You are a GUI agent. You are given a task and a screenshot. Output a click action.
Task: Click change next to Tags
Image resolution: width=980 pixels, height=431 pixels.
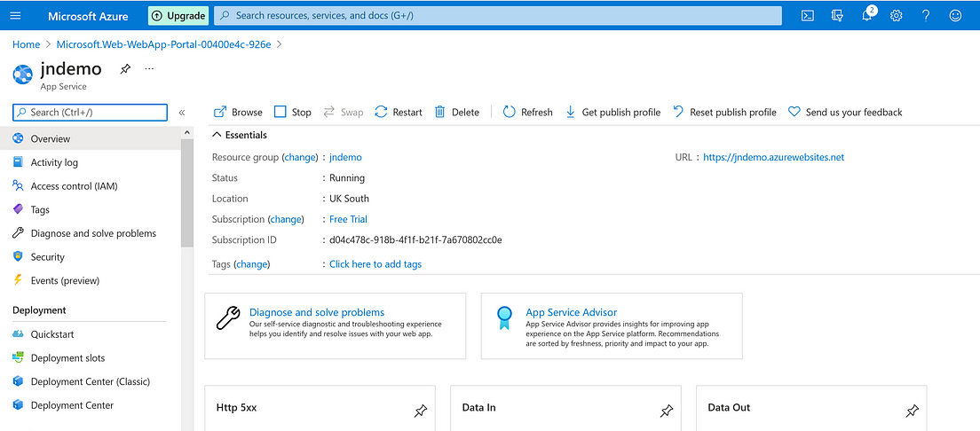pyautogui.click(x=252, y=264)
